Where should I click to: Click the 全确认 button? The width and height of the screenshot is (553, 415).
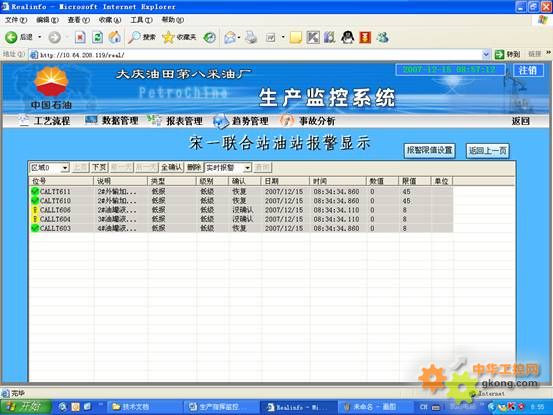[x=171, y=168]
